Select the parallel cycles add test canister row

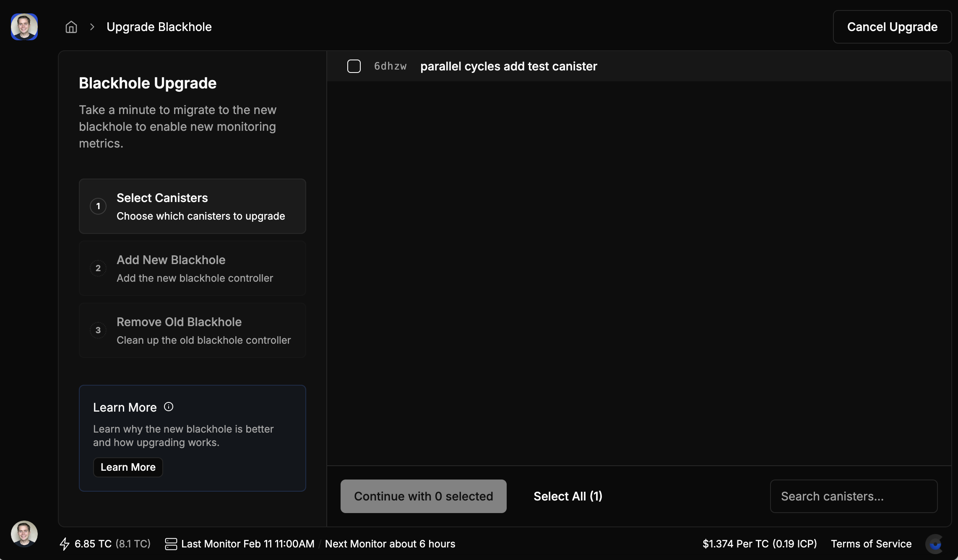[508, 66]
